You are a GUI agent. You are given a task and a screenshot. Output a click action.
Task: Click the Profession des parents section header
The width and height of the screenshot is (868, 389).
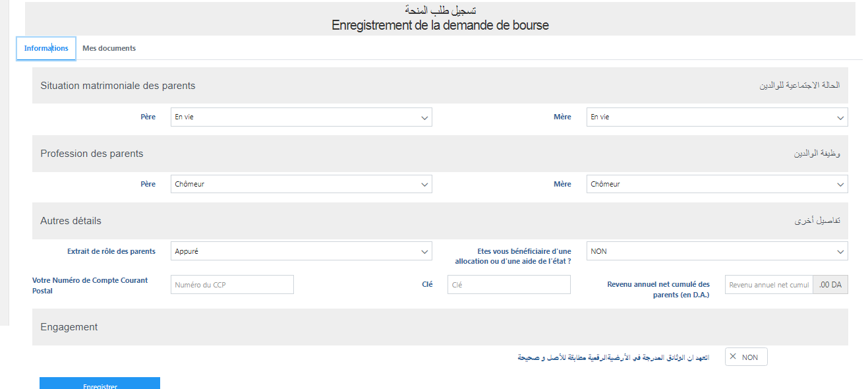(x=92, y=154)
